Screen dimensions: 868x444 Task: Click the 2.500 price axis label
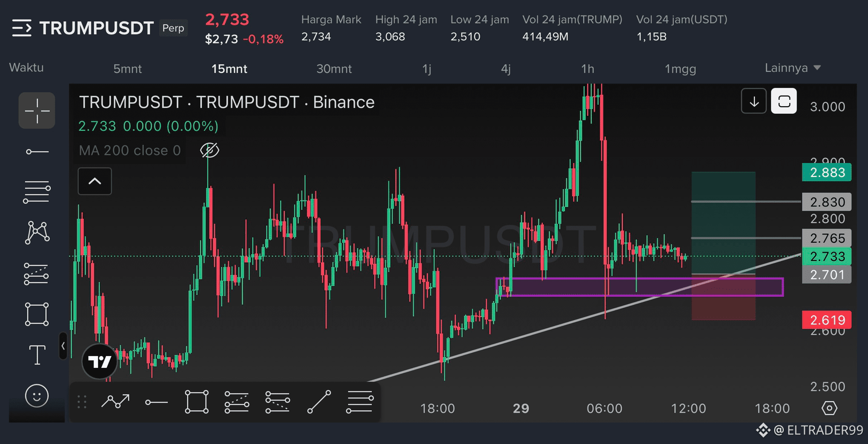click(x=827, y=387)
